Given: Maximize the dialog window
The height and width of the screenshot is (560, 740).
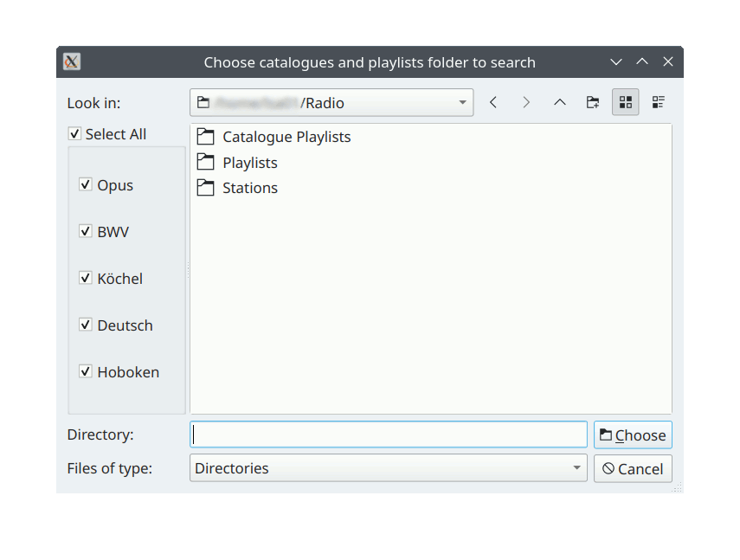Looking at the screenshot, I should tap(642, 61).
